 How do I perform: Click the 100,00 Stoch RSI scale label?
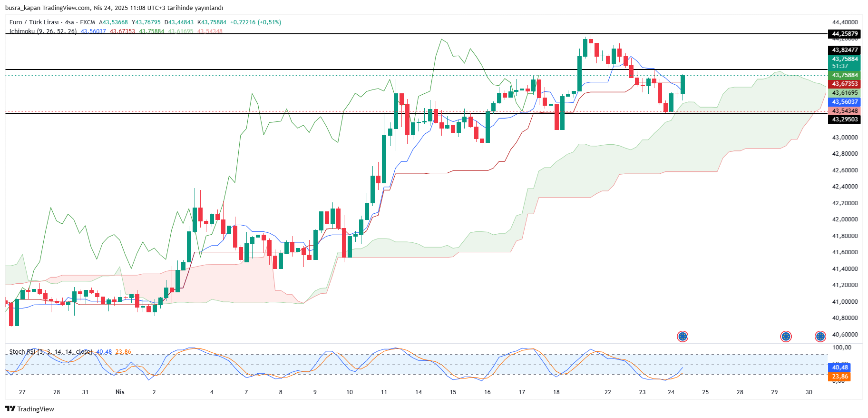click(841, 348)
